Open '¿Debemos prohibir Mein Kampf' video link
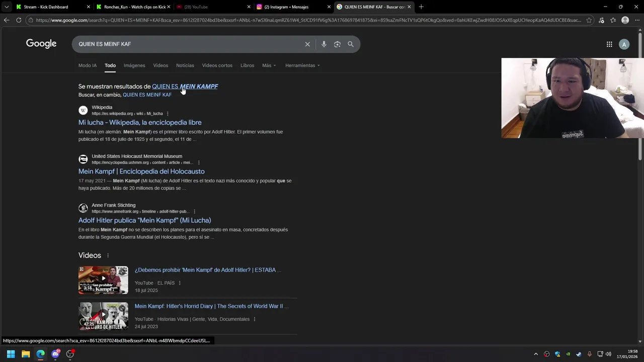Image resolution: width=644 pixels, height=362 pixels. click(x=208, y=270)
